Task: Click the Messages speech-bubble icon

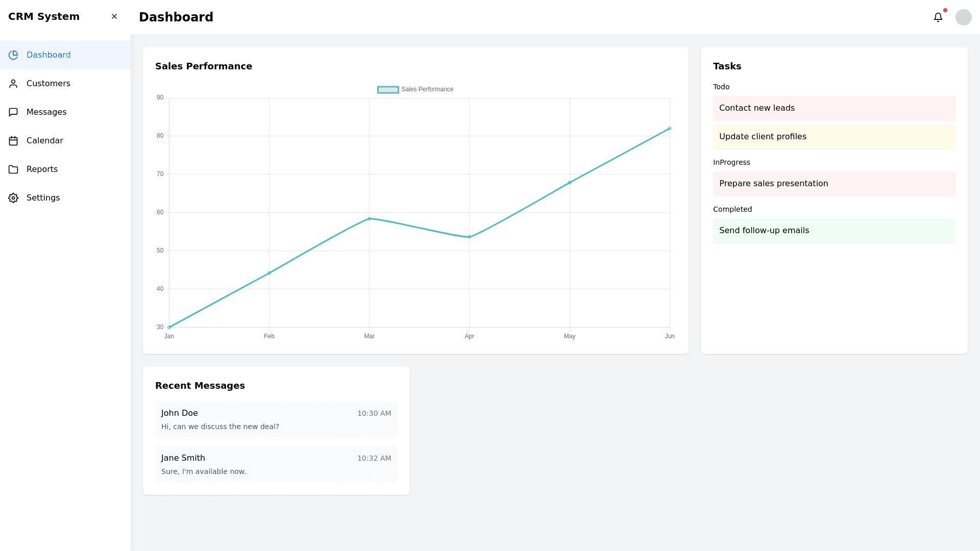Action: [x=13, y=112]
